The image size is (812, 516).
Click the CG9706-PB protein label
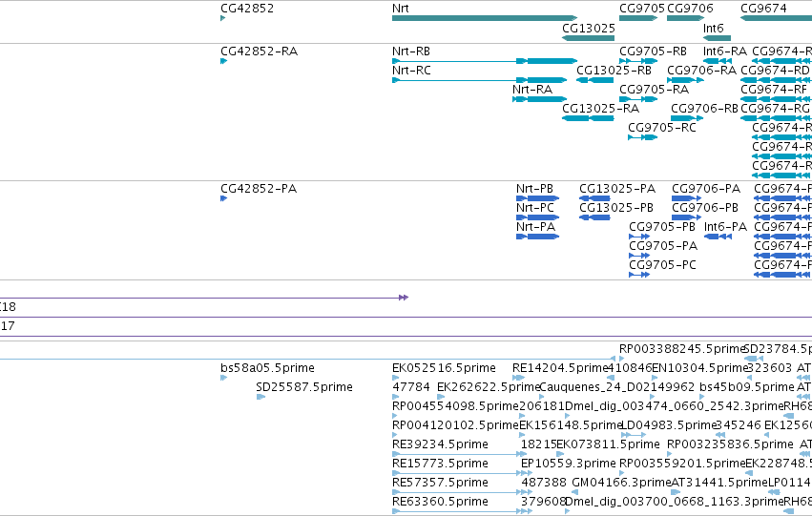(x=705, y=208)
